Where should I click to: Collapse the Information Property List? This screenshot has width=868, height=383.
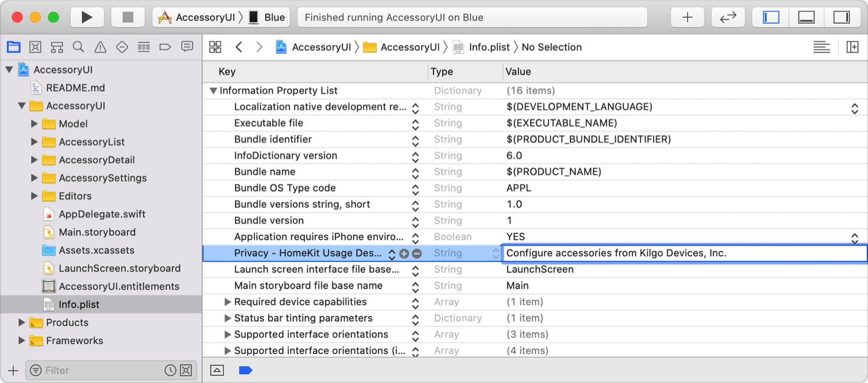(x=213, y=90)
